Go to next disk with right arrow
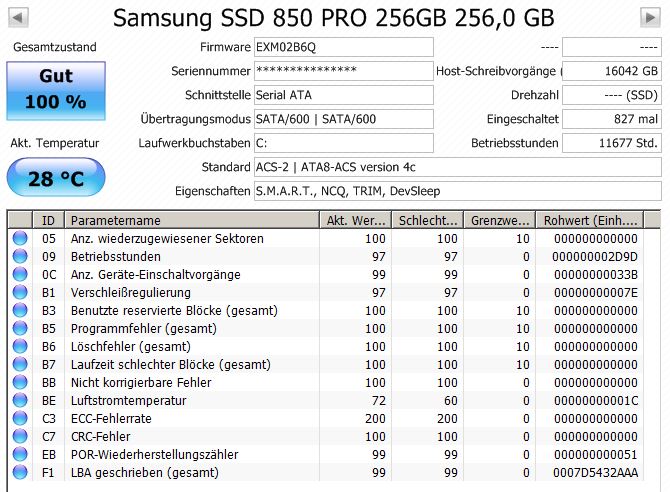670x492 pixels. point(650,18)
